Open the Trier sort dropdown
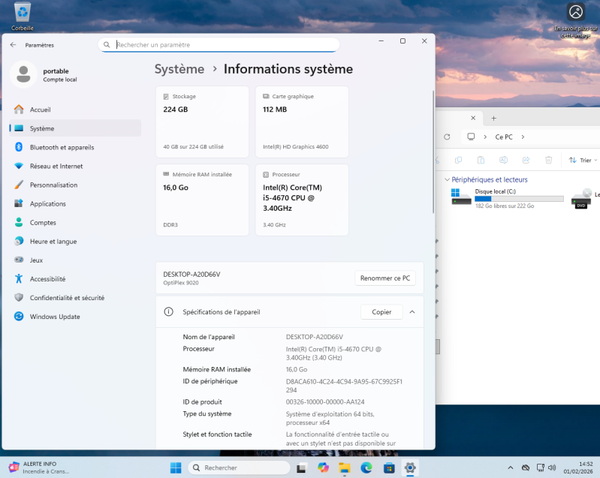Screen dimensions: 600x478 tap(580, 160)
